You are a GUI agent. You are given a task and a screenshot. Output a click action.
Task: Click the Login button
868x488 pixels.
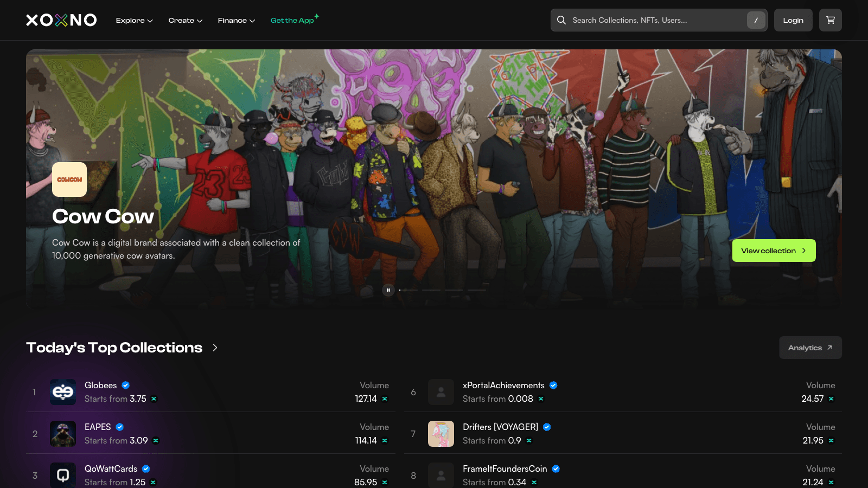pyautogui.click(x=793, y=20)
